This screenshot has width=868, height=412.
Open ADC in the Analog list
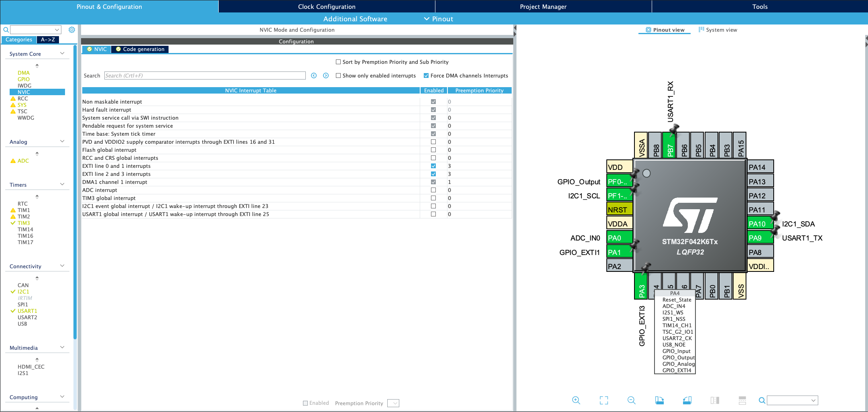(x=23, y=161)
